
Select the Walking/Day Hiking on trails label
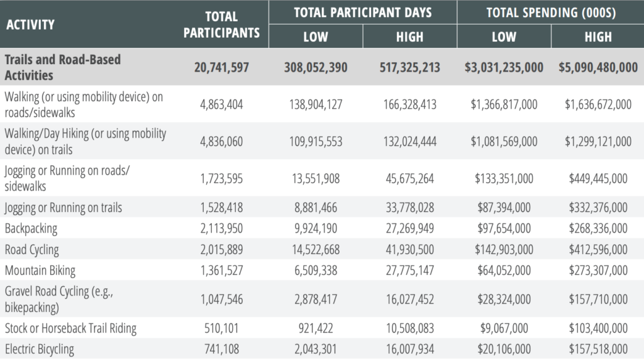pos(85,141)
